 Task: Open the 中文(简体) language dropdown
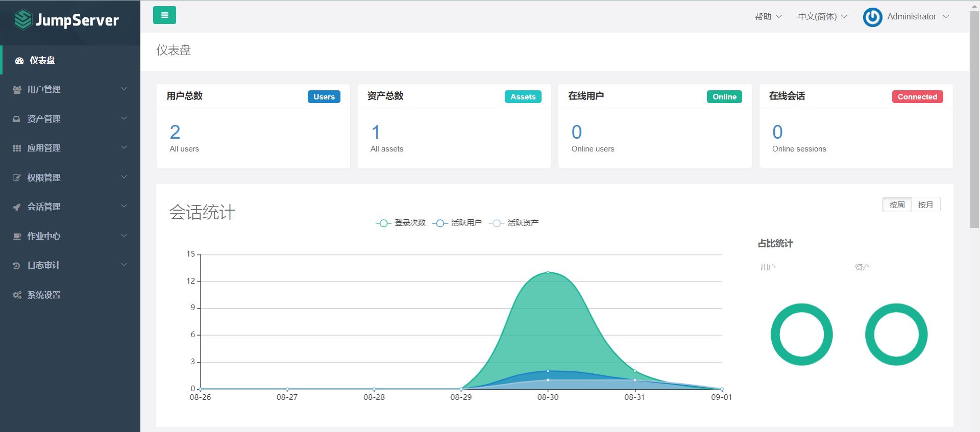(x=822, y=17)
